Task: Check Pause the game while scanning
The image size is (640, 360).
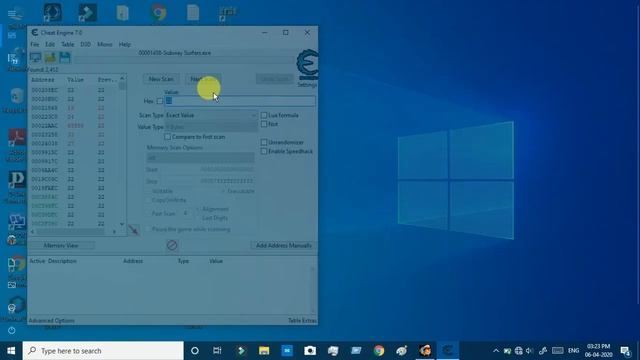Action: pyautogui.click(x=149, y=229)
